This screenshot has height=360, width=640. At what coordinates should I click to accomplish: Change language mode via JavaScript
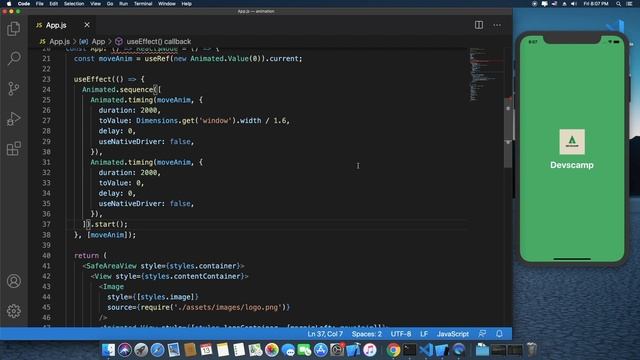coord(453,333)
